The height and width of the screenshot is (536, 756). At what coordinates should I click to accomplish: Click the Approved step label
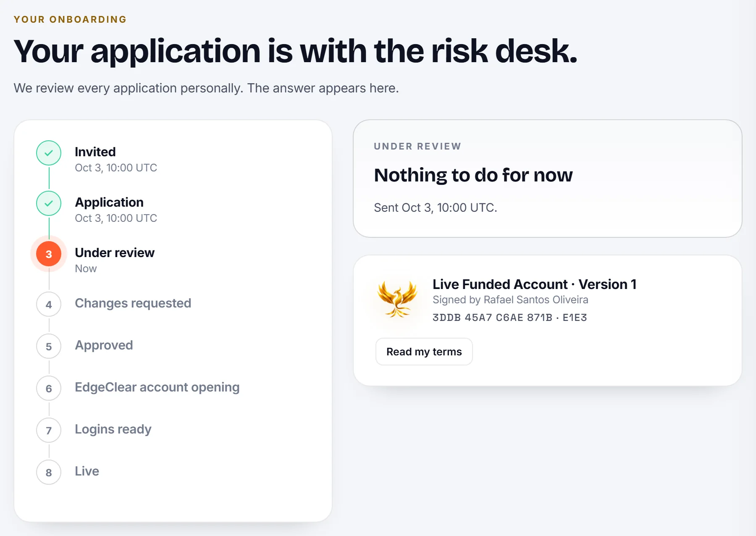[x=104, y=345]
